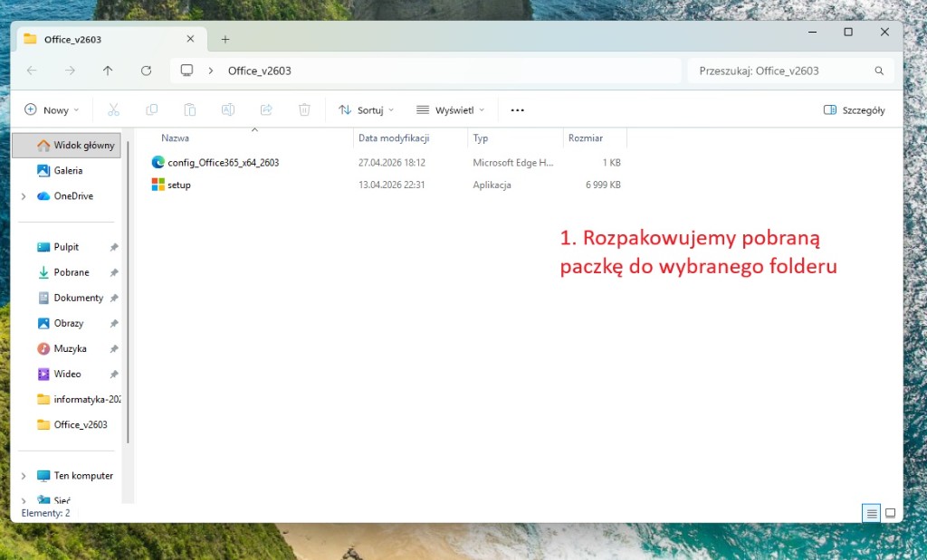Go up one folder level arrow
927x560 pixels.
(x=108, y=71)
